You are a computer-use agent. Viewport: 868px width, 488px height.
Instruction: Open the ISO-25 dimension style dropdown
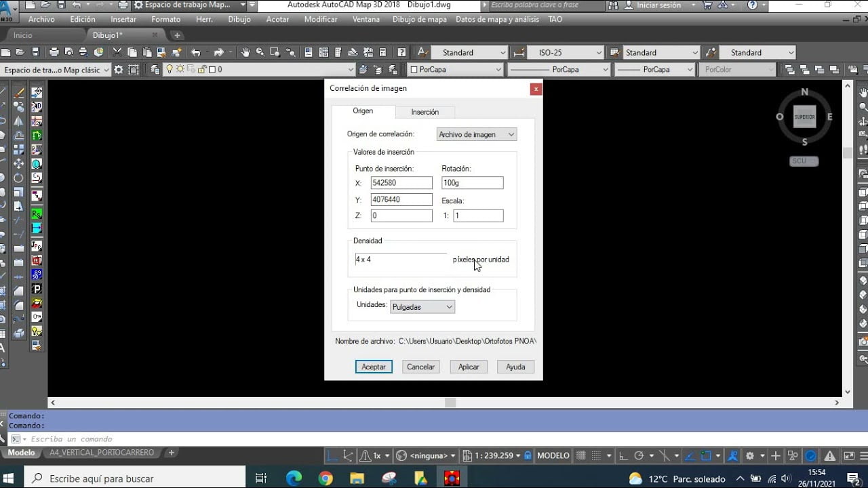point(566,52)
